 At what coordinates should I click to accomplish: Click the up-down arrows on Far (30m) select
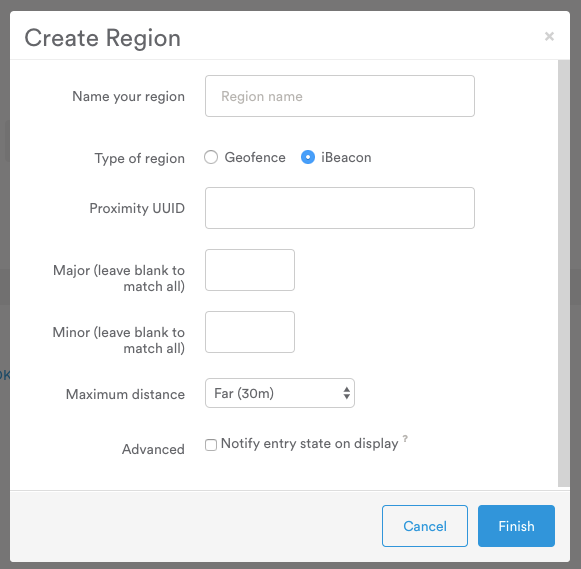[346, 393]
